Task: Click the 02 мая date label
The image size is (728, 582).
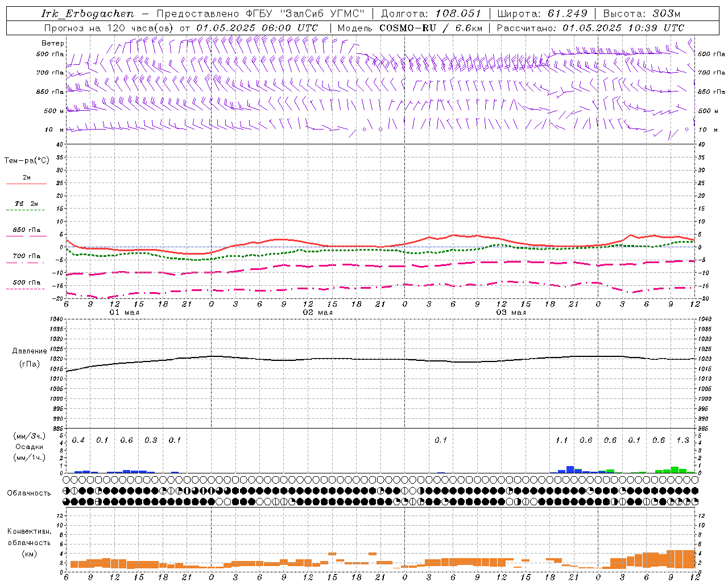Action: 318,313
